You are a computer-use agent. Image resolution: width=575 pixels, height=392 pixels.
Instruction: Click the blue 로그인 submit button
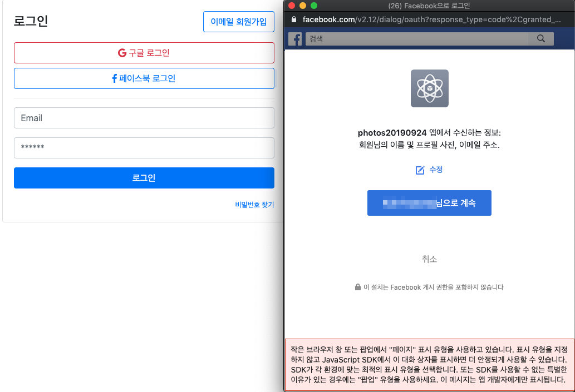tap(144, 178)
